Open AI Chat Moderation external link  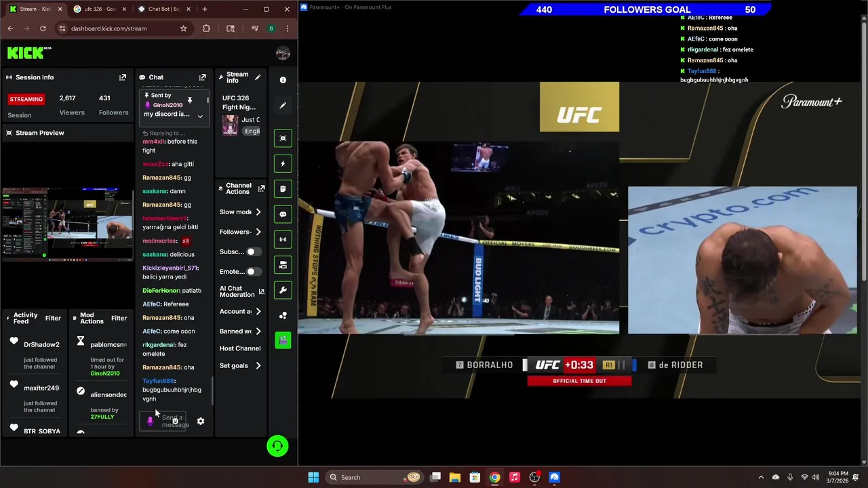click(x=261, y=292)
